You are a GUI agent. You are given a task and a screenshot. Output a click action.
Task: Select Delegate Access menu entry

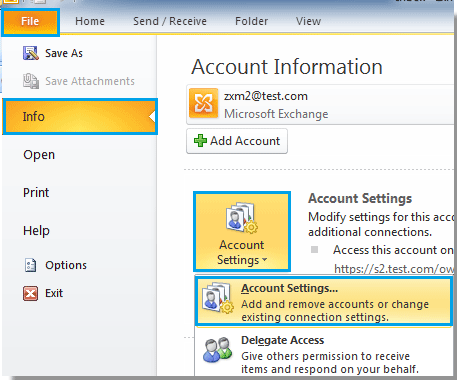pyautogui.click(x=323, y=354)
